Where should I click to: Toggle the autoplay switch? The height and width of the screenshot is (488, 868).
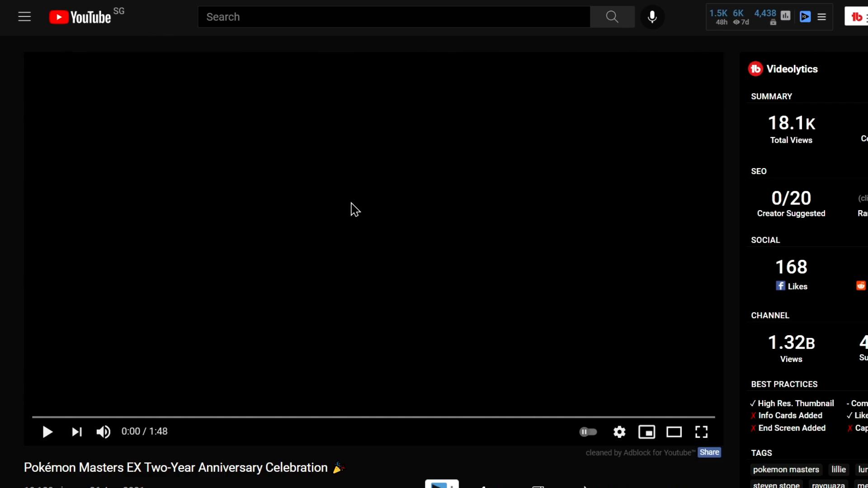point(588,432)
